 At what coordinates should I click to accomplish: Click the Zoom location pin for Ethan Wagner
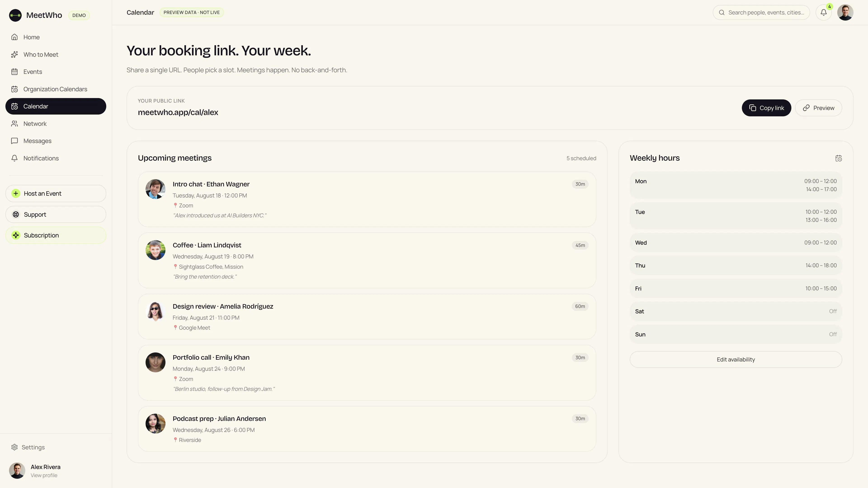(x=175, y=205)
